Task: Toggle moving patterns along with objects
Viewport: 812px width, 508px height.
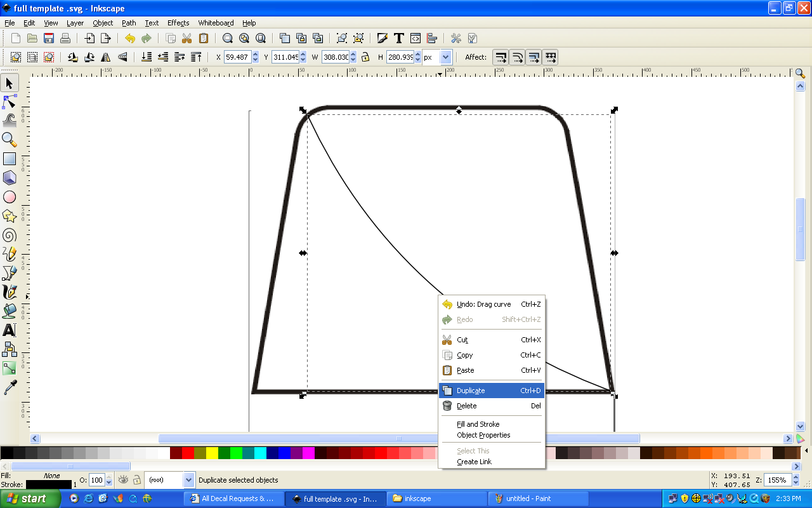Action: click(549, 57)
